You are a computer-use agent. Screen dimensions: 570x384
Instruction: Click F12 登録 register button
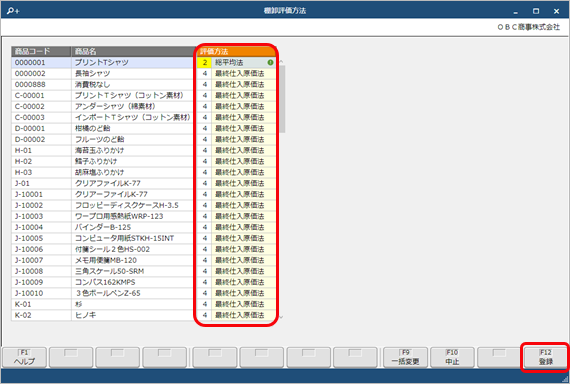coord(546,357)
